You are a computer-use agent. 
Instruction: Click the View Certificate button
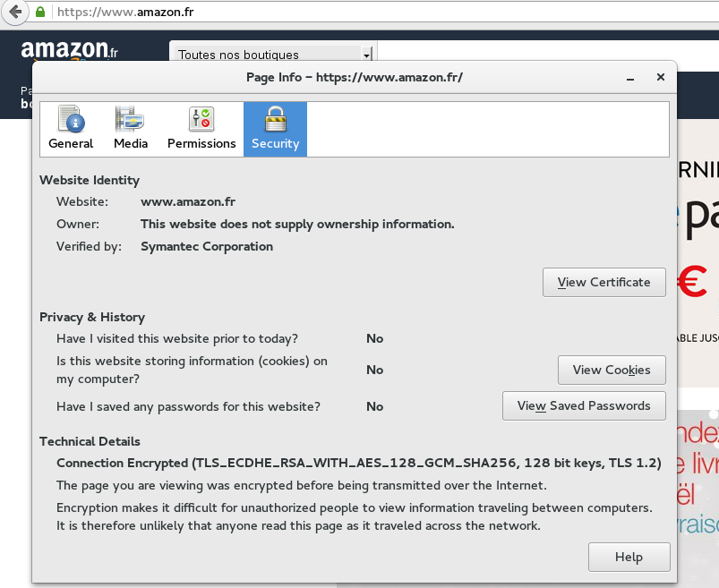(603, 282)
